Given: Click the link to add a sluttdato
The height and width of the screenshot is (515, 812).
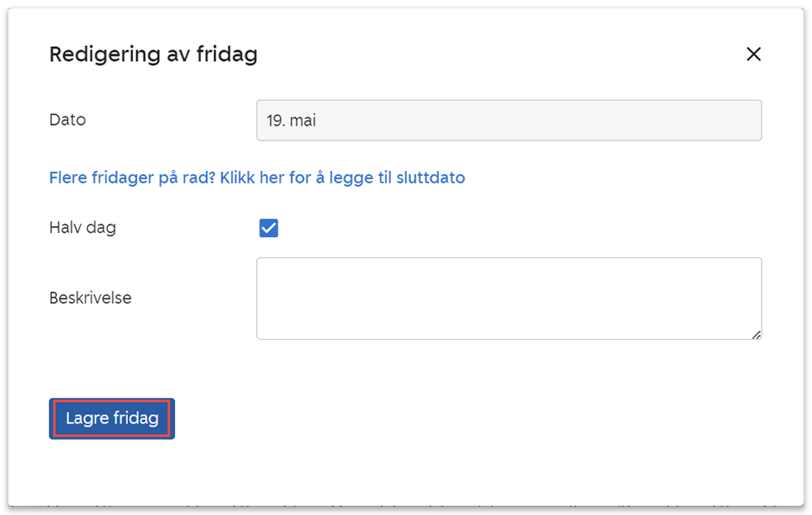Looking at the screenshot, I should [x=257, y=178].
